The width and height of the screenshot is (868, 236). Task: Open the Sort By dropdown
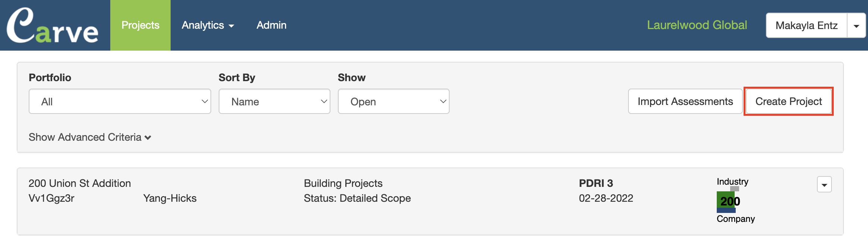coord(274,101)
